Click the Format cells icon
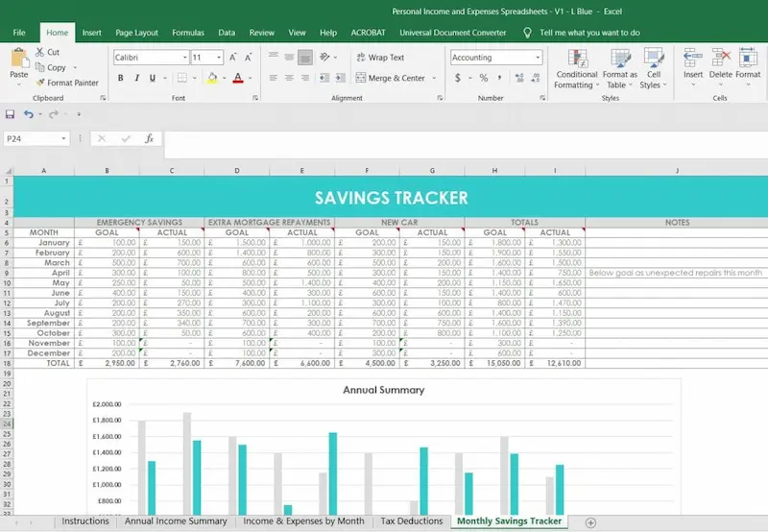Image resolution: width=768 pixels, height=532 pixels. pos(748,58)
